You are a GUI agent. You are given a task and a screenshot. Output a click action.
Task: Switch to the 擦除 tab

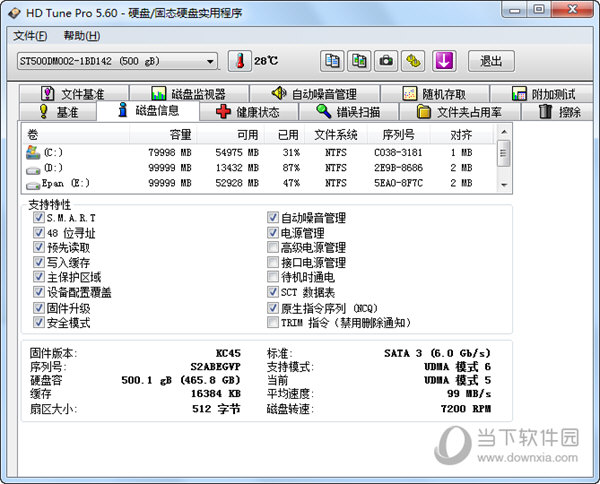558,112
